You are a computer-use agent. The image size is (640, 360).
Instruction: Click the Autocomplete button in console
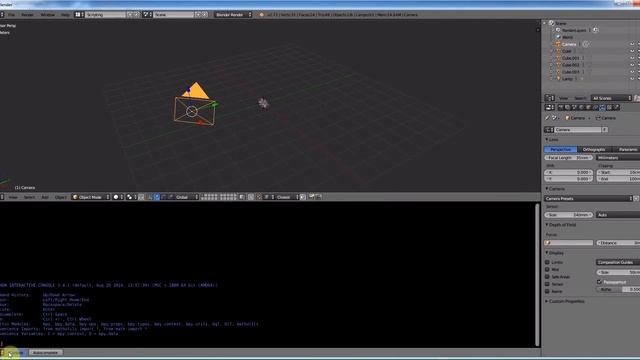46,353
